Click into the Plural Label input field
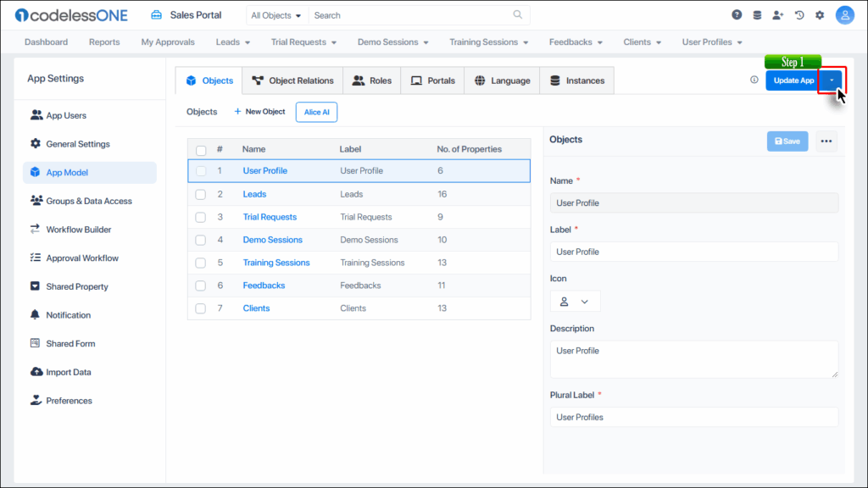Image resolution: width=868 pixels, height=488 pixels. [x=693, y=417]
